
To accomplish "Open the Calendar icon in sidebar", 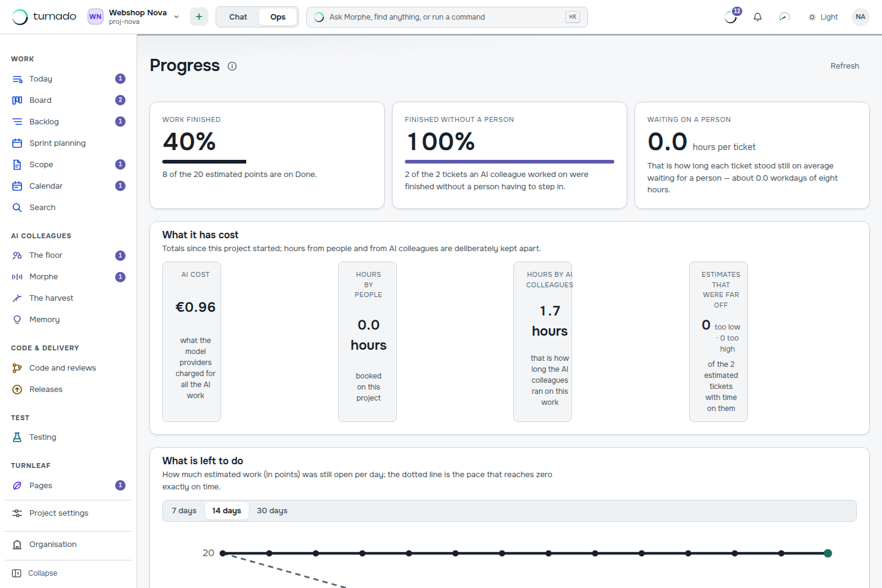I will point(17,186).
